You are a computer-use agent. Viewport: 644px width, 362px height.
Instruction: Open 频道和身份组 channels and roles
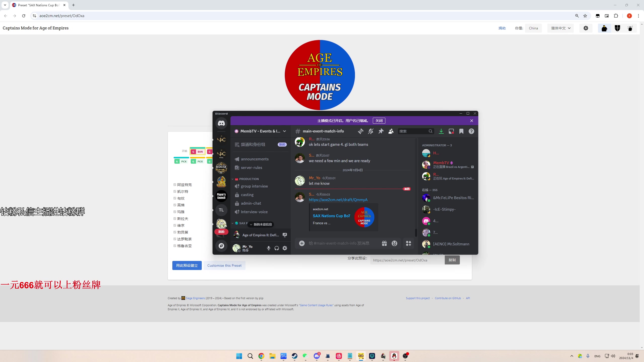tap(260, 145)
